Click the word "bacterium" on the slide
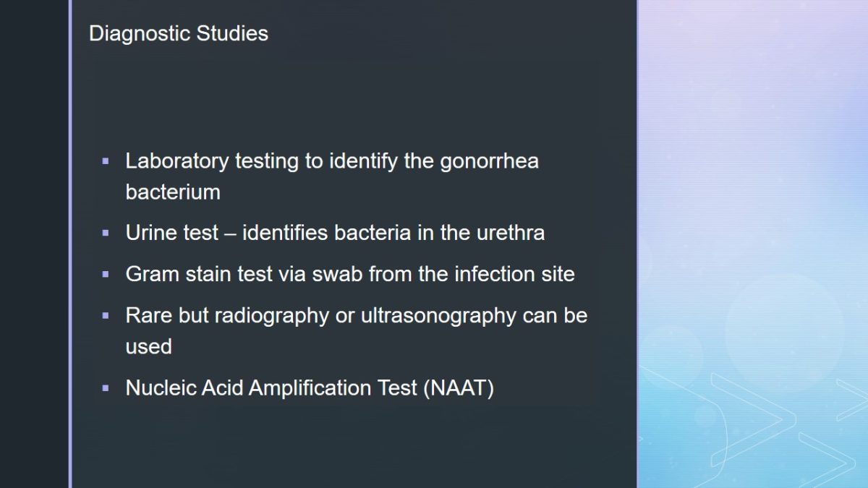The image size is (868, 488). (173, 192)
